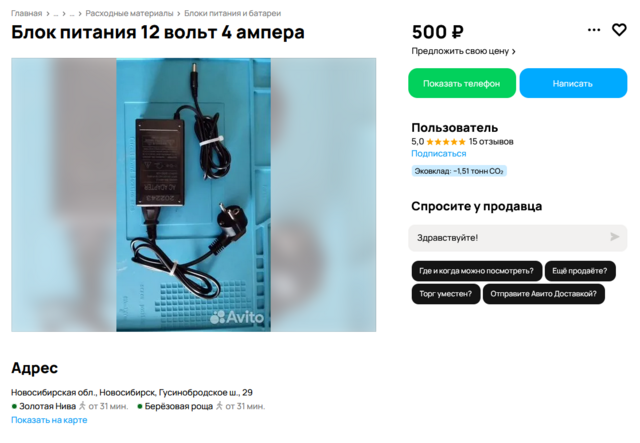Click the Золотая Нива metro marker
The height and width of the screenshot is (443, 640).
14,406
